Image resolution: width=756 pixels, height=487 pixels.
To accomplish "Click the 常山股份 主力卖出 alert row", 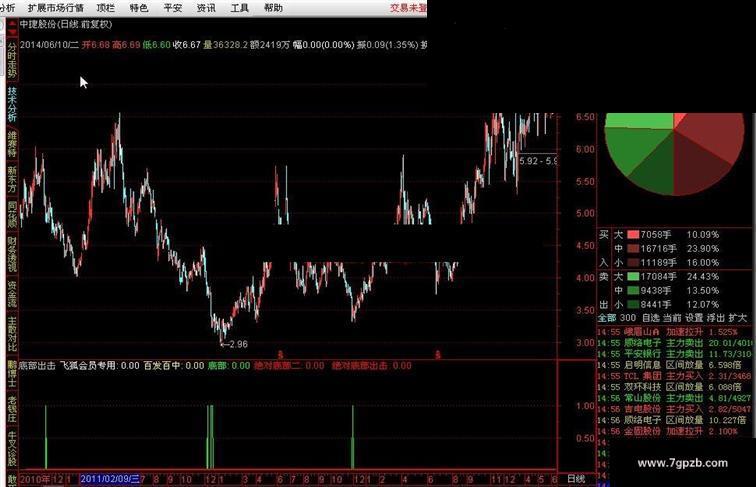I will pyautogui.click(x=675, y=398).
